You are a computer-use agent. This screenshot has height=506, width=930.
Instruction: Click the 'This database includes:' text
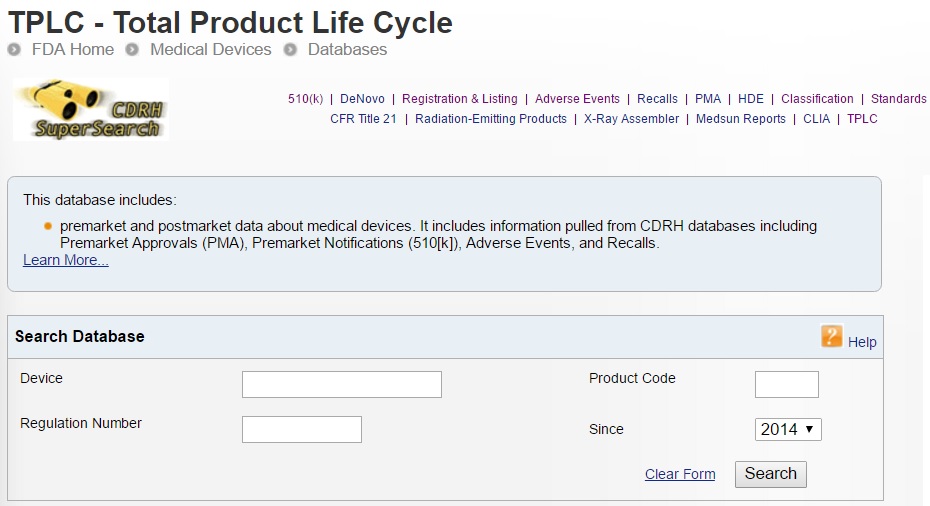[x=100, y=200]
